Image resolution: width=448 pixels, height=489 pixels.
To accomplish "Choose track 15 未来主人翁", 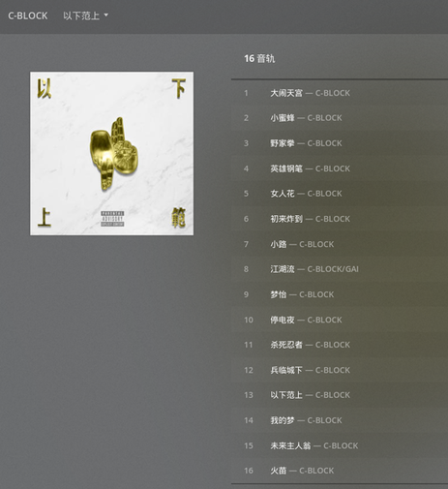I will click(x=340, y=445).
